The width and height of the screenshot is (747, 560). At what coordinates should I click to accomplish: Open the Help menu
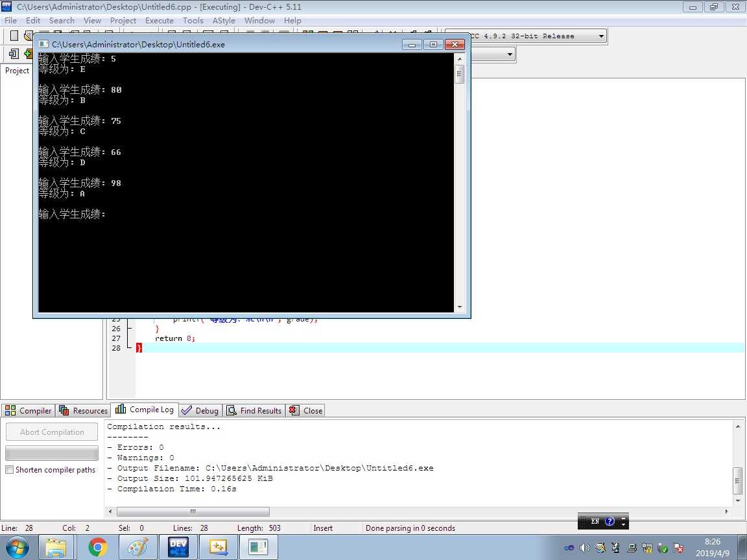pyautogui.click(x=292, y=21)
